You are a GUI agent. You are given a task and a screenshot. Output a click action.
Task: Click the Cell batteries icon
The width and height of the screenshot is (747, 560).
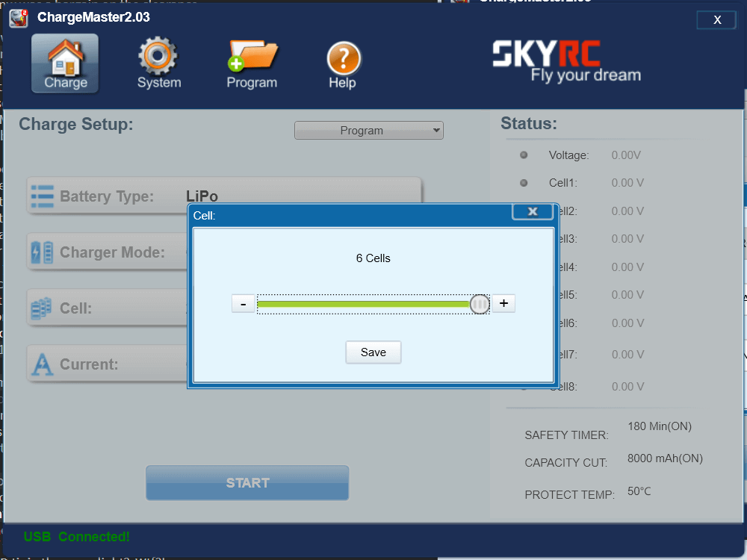[x=42, y=308]
